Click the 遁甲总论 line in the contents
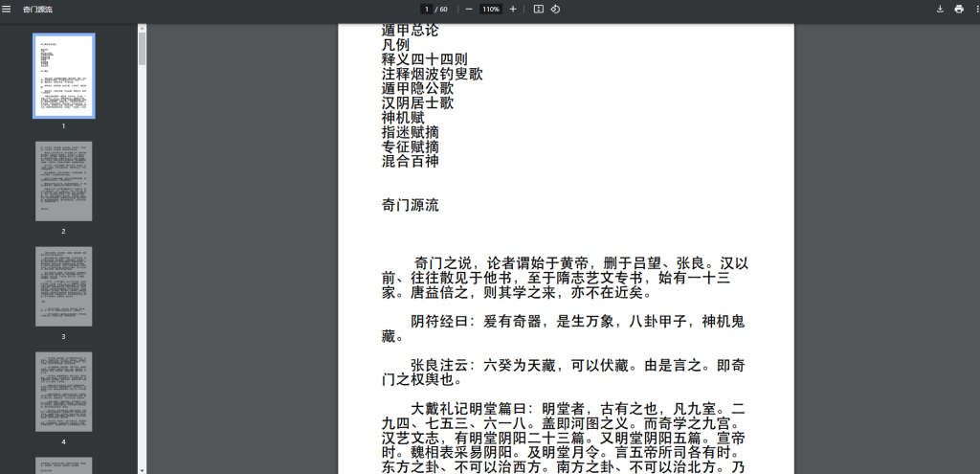Screen dimensions: 980x474 [410, 31]
